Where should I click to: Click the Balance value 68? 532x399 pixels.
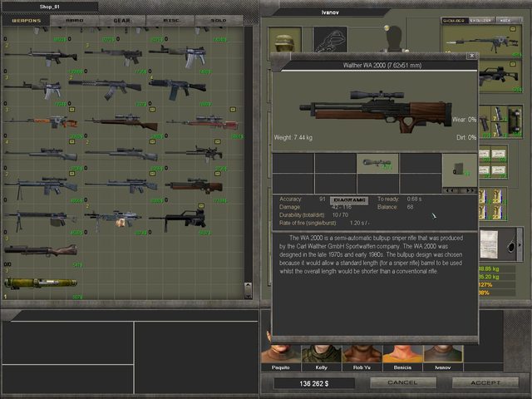pos(410,207)
